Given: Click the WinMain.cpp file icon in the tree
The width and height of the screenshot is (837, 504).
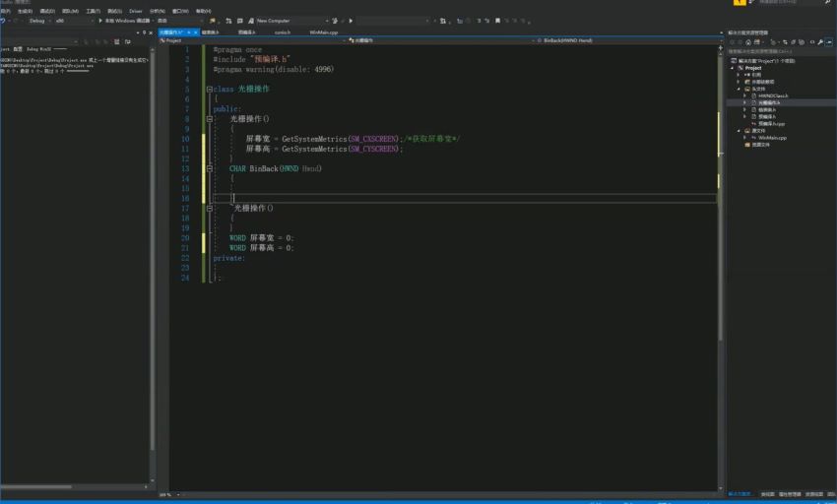Looking at the screenshot, I should [x=753, y=138].
